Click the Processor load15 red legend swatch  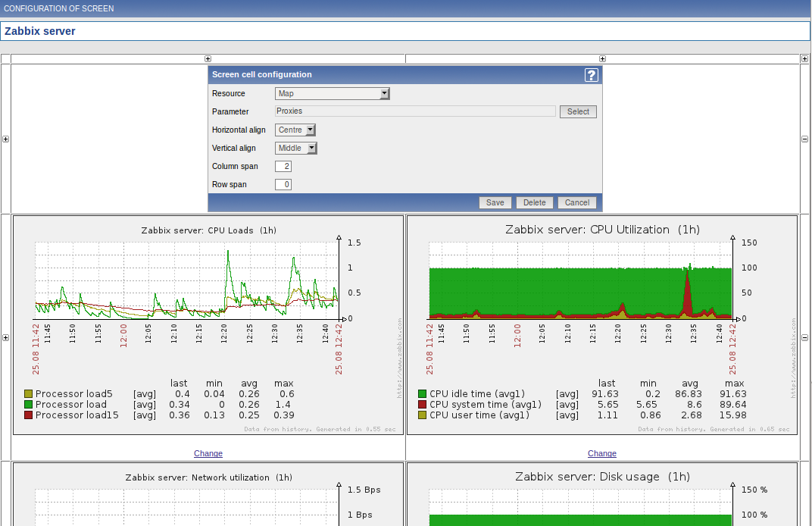pos(29,415)
